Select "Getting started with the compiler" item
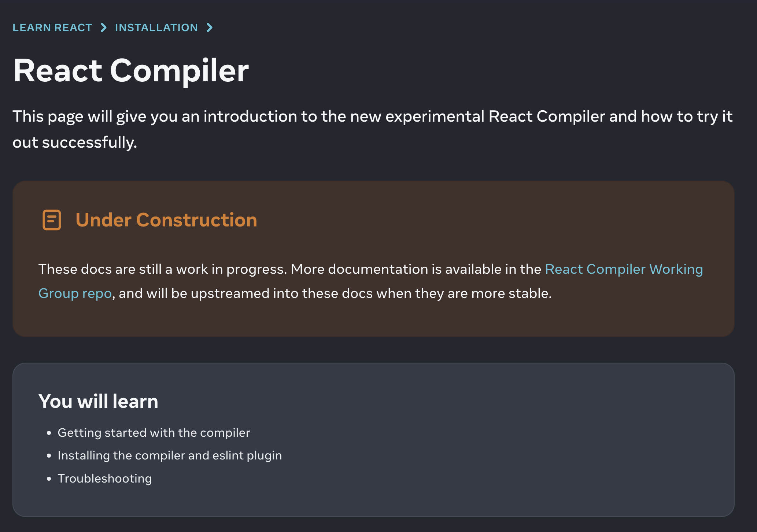 pos(154,433)
